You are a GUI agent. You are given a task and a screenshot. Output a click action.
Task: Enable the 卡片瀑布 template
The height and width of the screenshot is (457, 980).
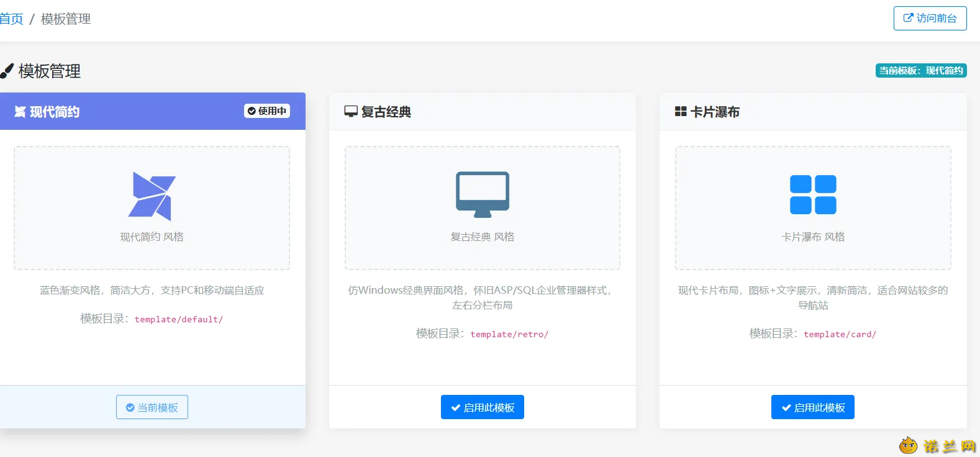tap(813, 407)
